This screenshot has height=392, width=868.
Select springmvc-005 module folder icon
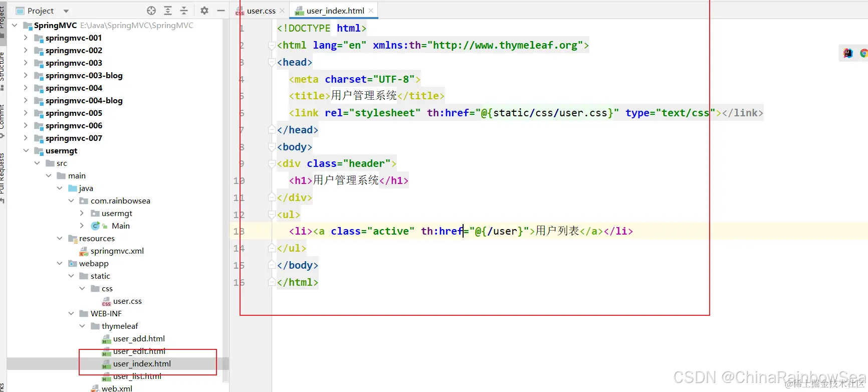(39, 113)
